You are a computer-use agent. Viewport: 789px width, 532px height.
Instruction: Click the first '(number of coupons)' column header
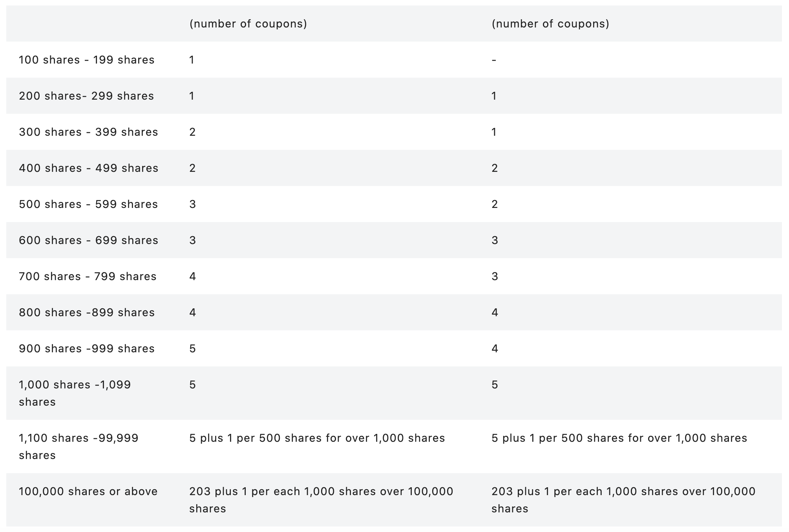[x=248, y=24]
